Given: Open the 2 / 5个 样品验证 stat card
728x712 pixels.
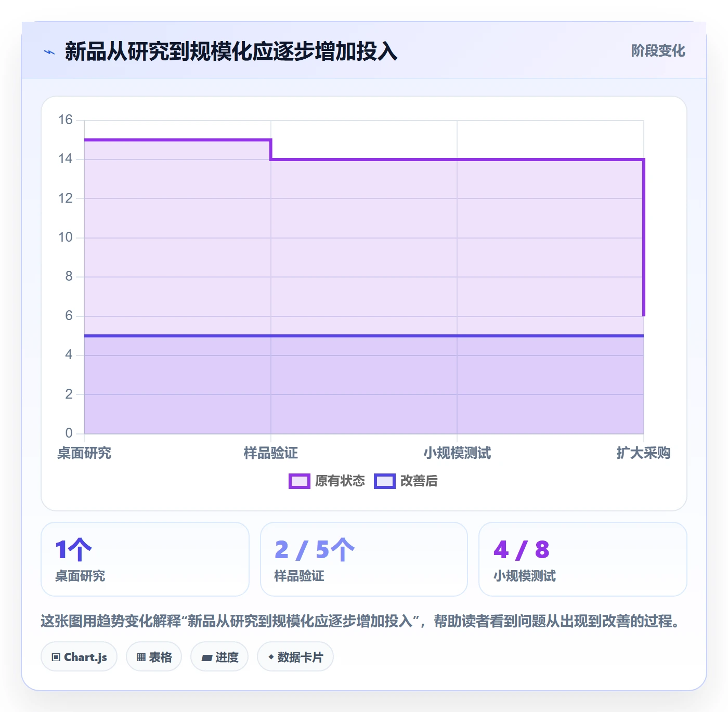Looking at the screenshot, I should 364,559.
